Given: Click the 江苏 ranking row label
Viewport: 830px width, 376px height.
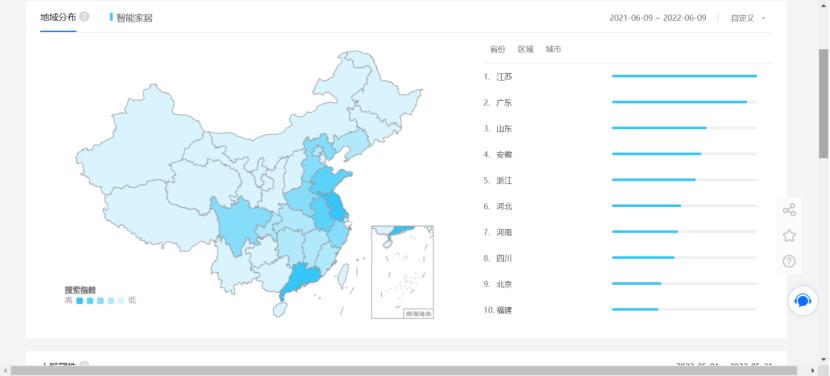Looking at the screenshot, I should pos(504,77).
